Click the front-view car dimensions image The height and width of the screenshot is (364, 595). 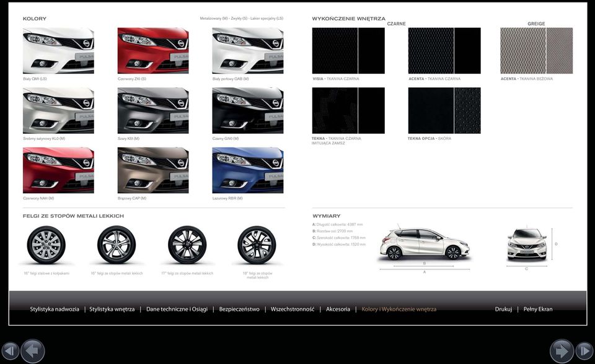pyautogui.click(x=527, y=245)
